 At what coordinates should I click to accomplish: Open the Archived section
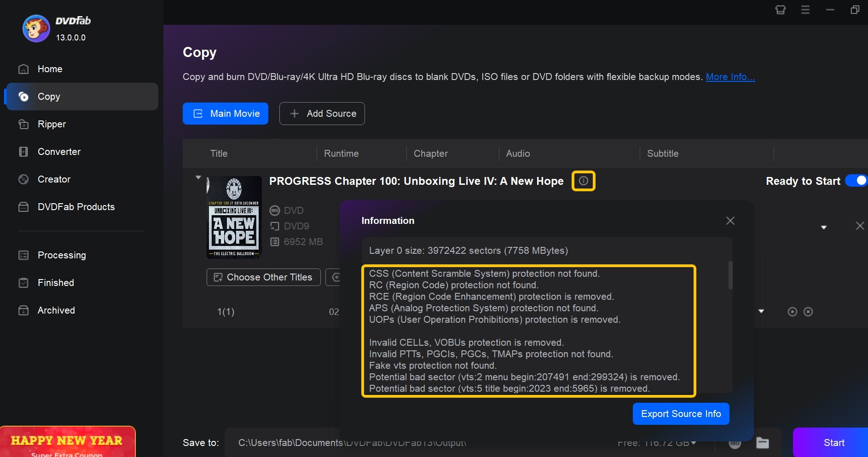click(56, 310)
